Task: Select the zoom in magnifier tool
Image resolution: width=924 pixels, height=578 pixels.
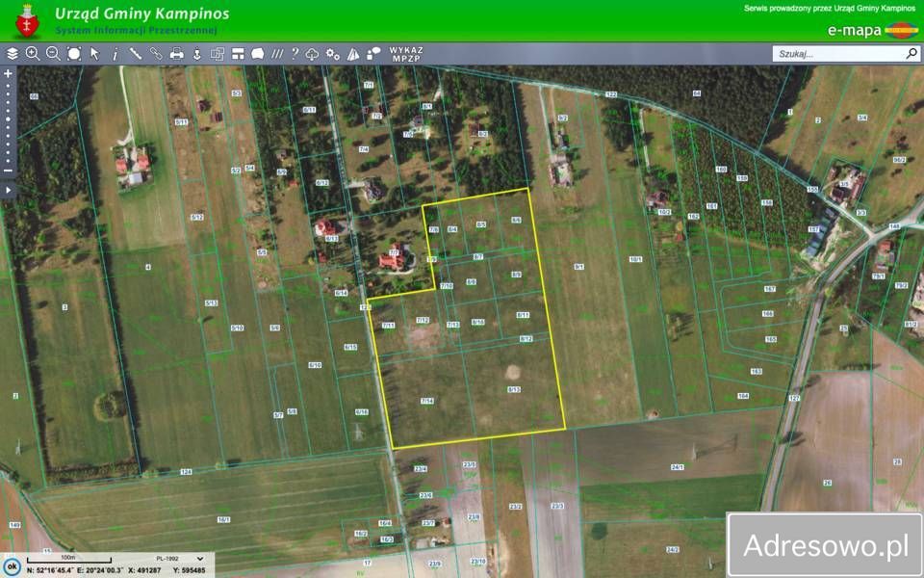Action: [x=33, y=54]
